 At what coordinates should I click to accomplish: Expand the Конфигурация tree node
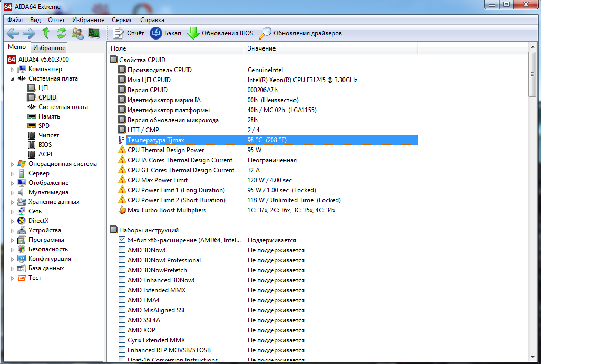coord(13,259)
